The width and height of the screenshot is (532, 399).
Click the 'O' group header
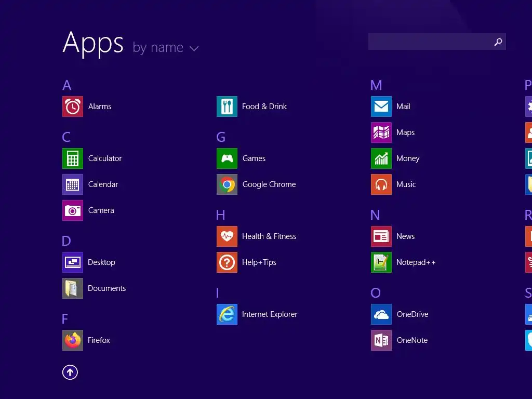coord(376,293)
